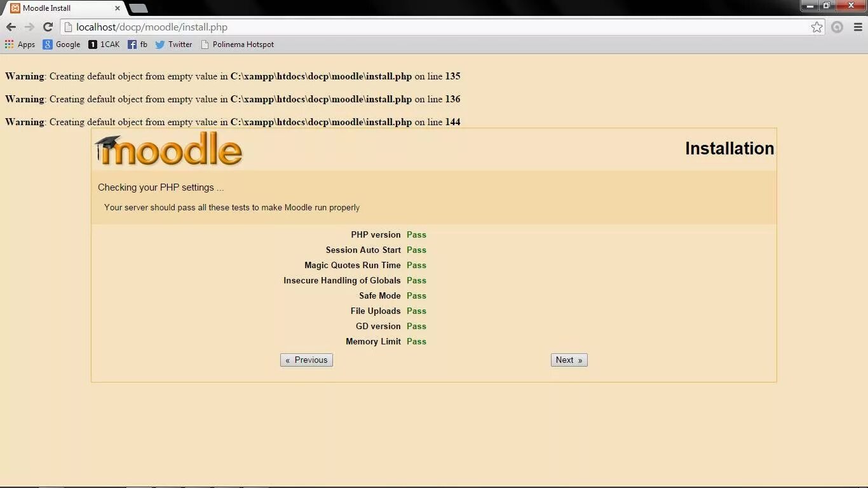Click the warning message for line 144
The width and height of the screenshot is (868, 488).
[233, 122]
